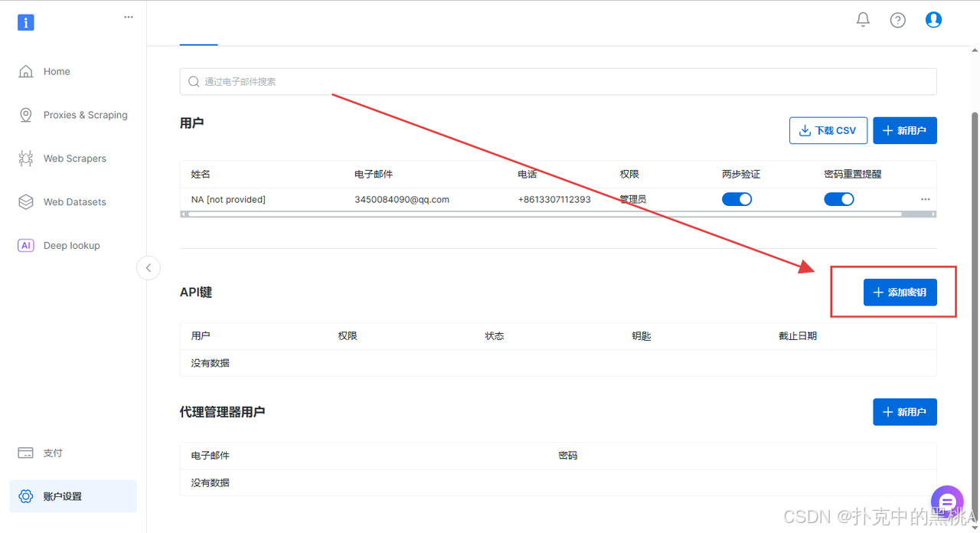Click the 添加密钥 button

click(900, 292)
